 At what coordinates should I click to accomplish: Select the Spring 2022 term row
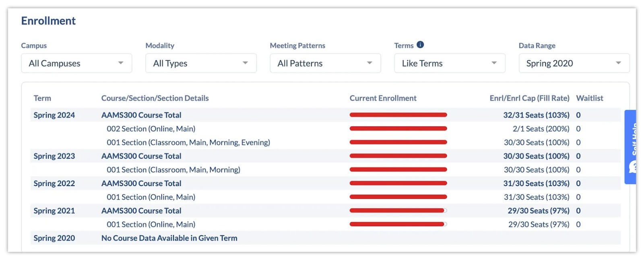tap(325, 183)
